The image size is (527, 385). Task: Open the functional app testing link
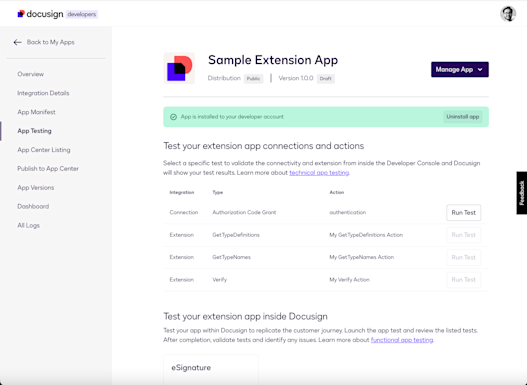402,340
